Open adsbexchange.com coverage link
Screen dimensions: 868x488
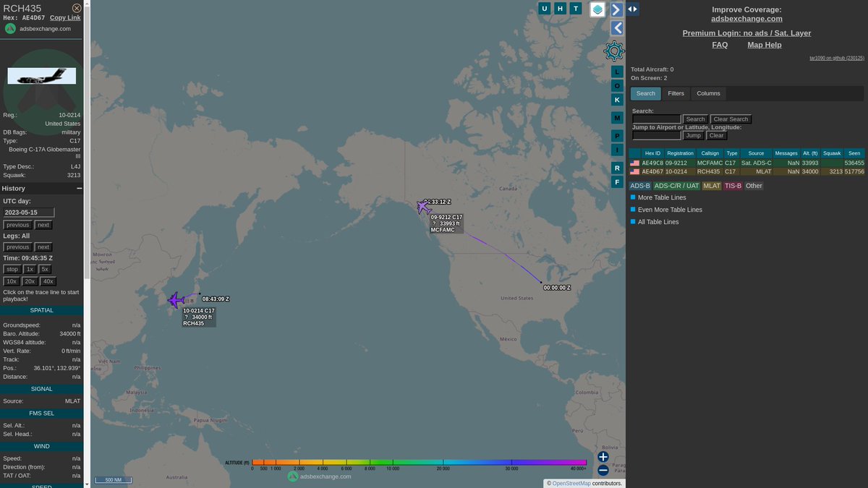pos(746,19)
